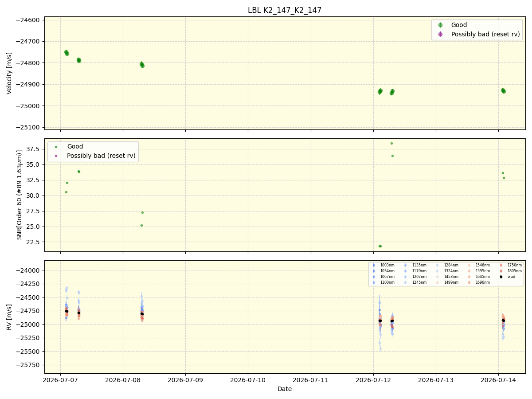Click the 2026-07-10 date tick label
The width and height of the screenshot is (532, 399).
[x=248, y=380]
